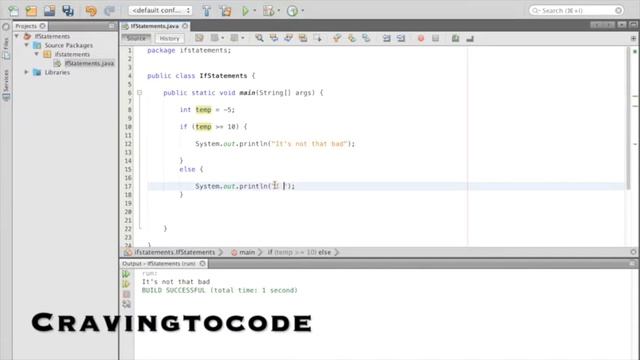Collapse the IfStatements project node
Viewport: 640px width, 360px height.
click(x=17, y=36)
